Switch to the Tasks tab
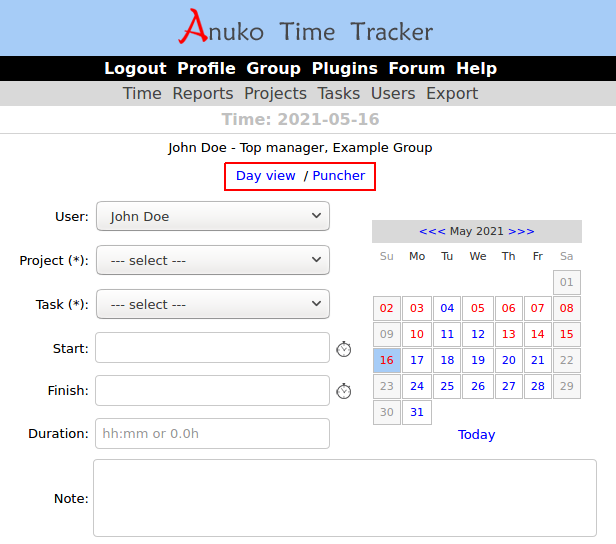This screenshot has width=616, height=544. click(339, 93)
